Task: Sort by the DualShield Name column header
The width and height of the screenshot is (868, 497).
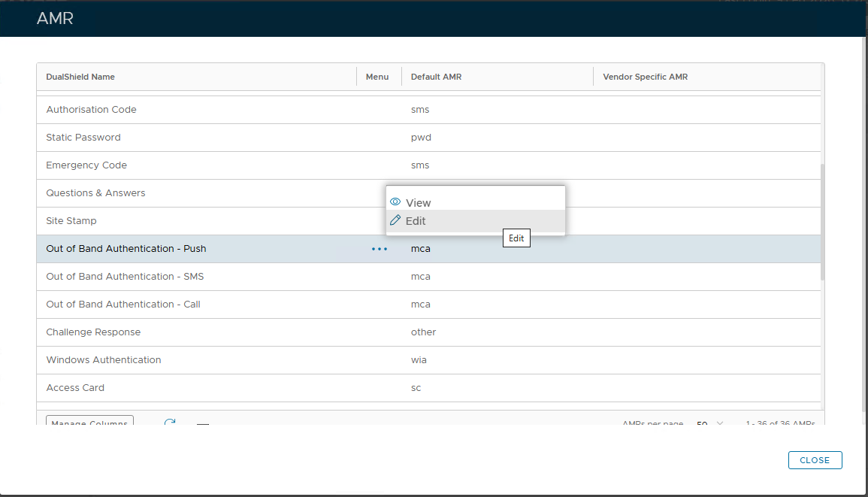Action: click(80, 77)
